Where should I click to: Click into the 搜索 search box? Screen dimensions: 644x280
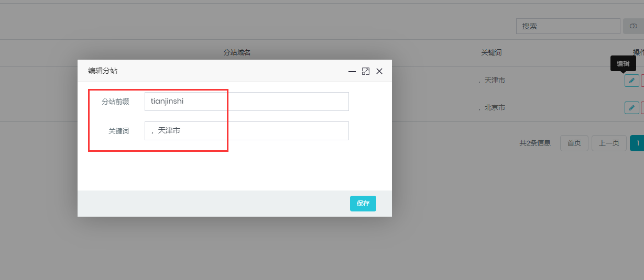point(567,26)
